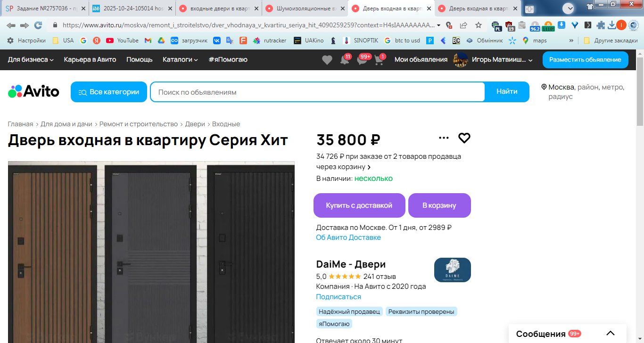This screenshot has height=343, width=644.
Task: Open the Google Drive bookmark icon
Action: [x=161, y=41]
